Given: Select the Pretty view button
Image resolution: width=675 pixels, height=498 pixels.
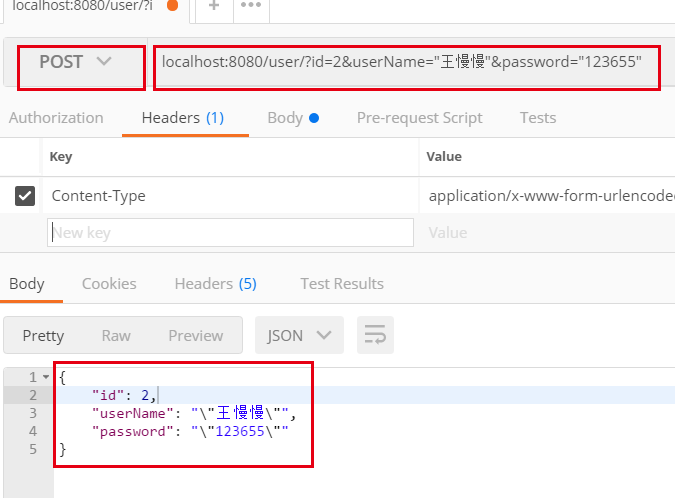Looking at the screenshot, I should pos(43,336).
